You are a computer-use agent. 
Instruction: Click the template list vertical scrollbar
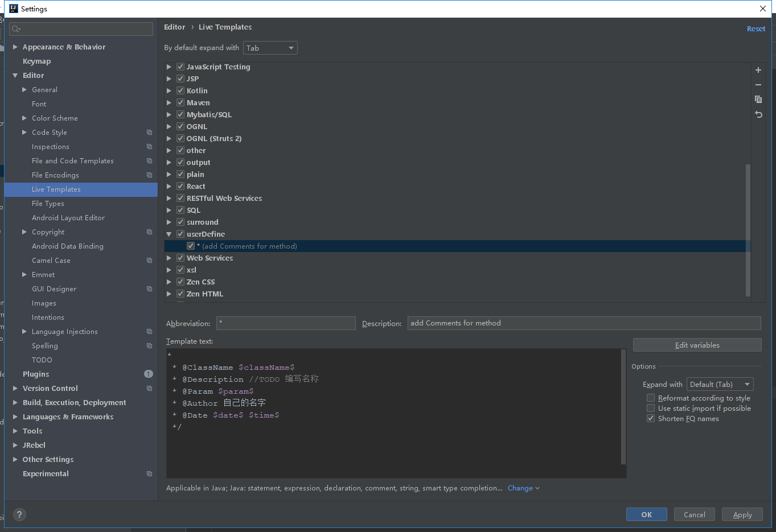pos(748,230)
